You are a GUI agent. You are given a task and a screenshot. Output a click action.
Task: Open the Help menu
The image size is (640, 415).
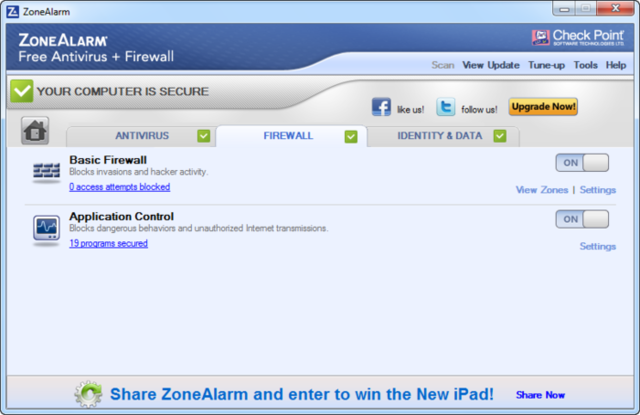pos(616,65)
